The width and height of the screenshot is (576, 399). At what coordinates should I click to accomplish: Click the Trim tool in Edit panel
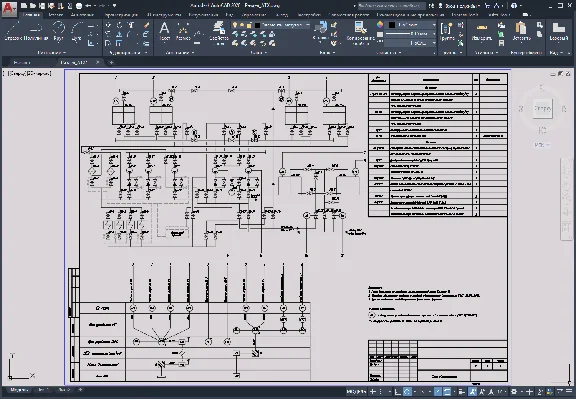(131, 25)
